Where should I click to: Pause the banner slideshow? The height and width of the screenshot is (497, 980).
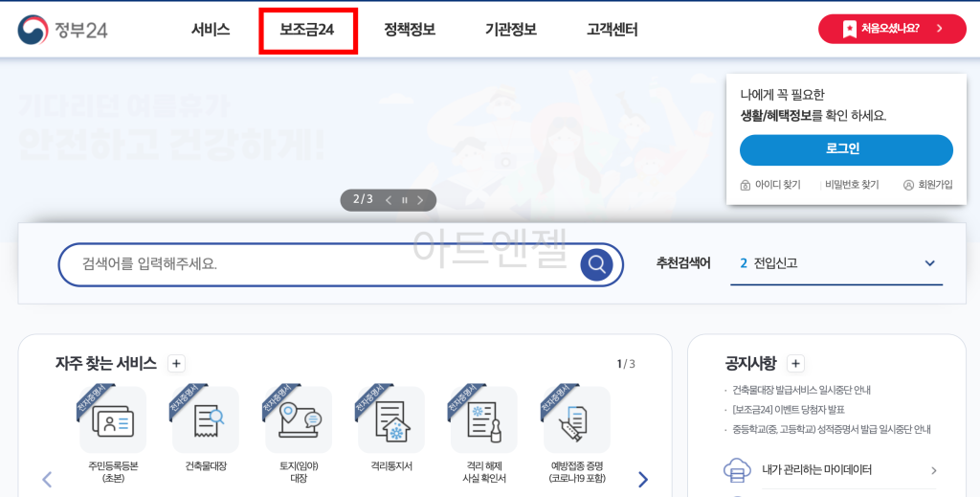point(404,200)
